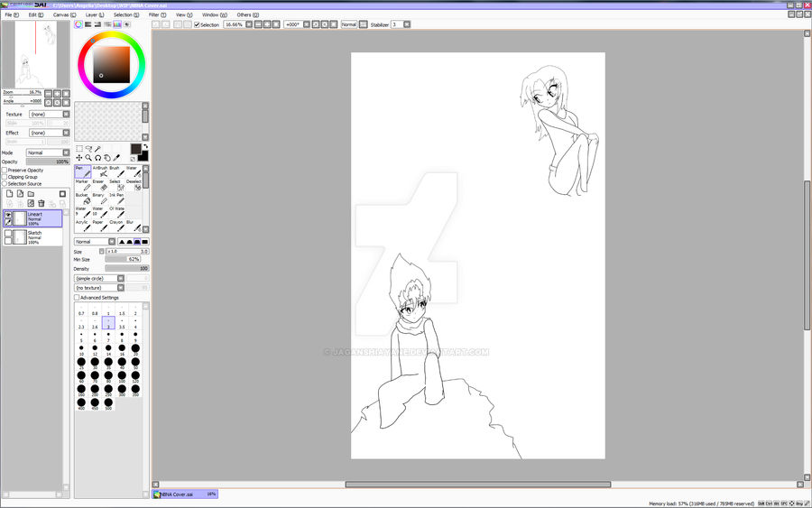Switch to NINA Cover.sai document tab
The width and height of the screenshot is (812, 508).
(185, 494)
